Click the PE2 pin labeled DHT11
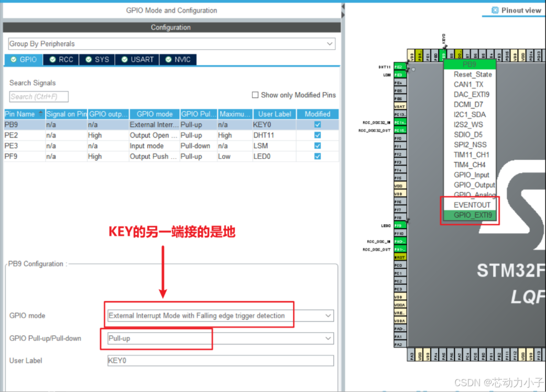Image resolution: width=546 pixels, height=392 pixels. point(400,67)
